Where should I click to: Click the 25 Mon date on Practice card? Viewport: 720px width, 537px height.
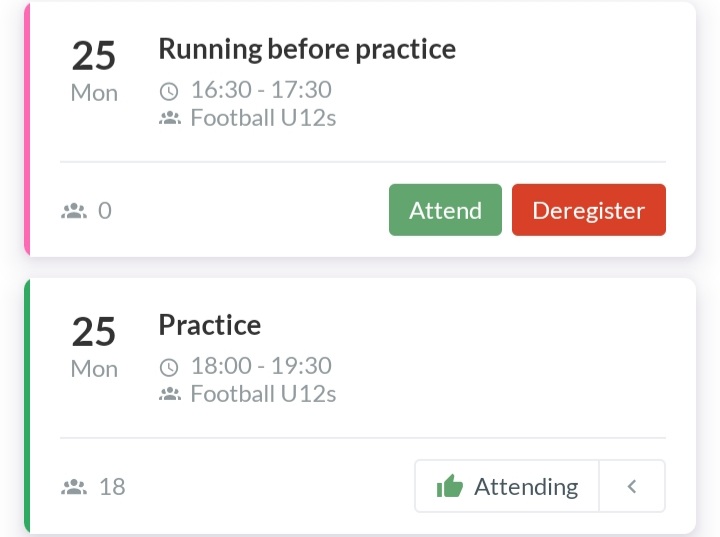(94, 346)
